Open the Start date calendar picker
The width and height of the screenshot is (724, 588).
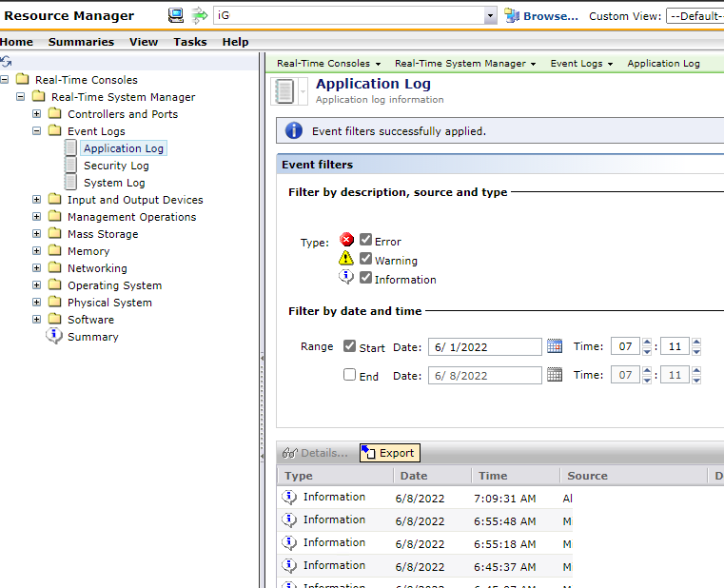(x=555, y=346)
